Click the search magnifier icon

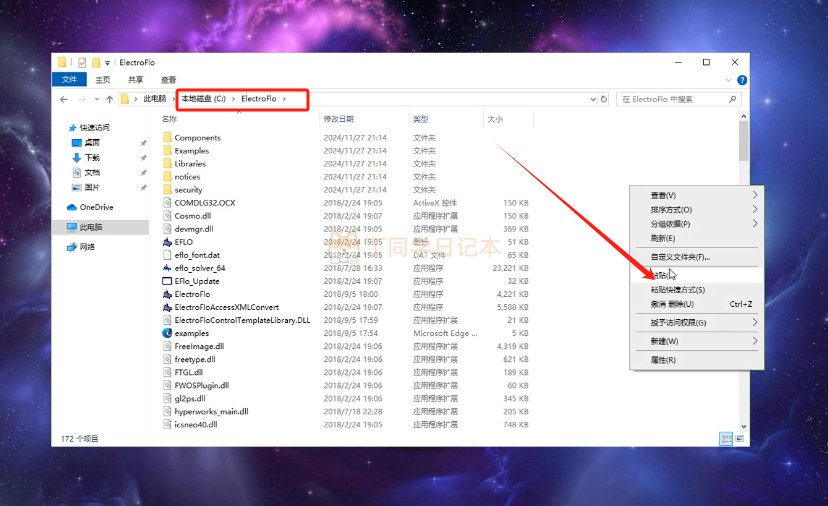[732, 99]
